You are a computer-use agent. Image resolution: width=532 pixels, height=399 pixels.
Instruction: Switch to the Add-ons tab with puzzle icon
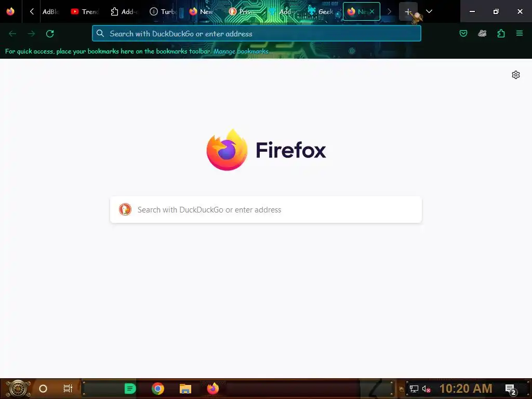[x=124, y=11]
